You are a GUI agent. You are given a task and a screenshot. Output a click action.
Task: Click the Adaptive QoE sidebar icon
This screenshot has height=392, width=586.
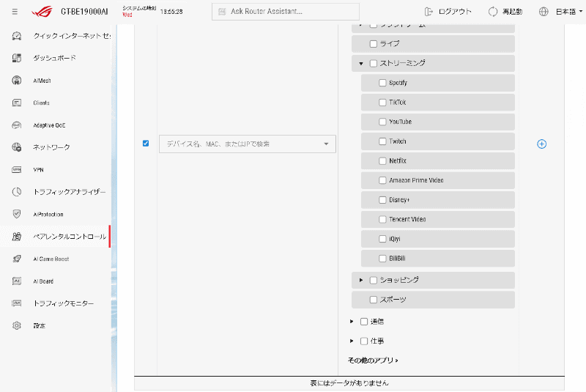click(x=16, y=125)
